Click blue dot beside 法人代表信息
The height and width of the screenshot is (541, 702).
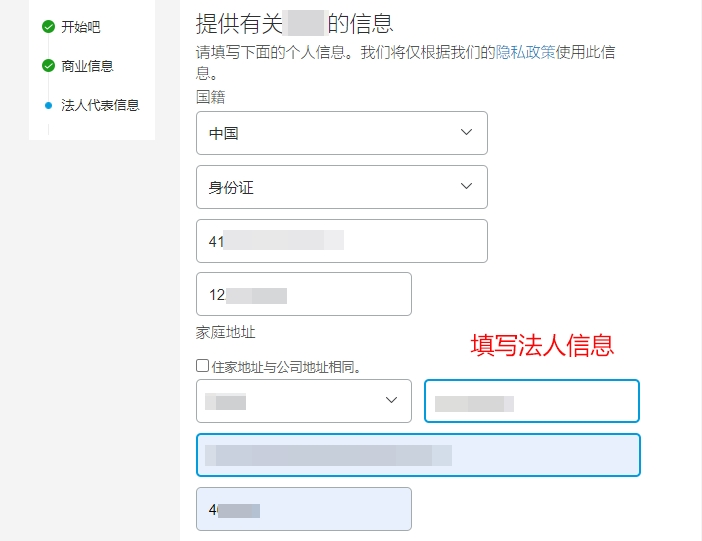click(x=48, y=105)
